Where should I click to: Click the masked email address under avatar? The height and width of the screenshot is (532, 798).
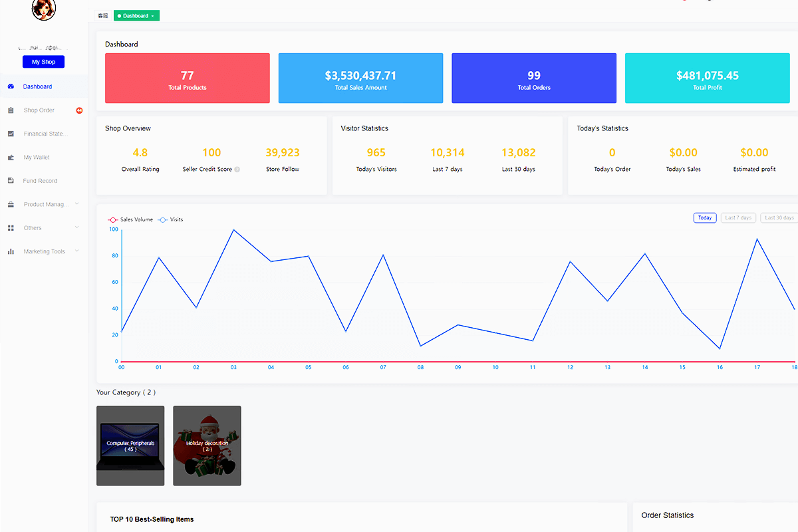(43, 48)
